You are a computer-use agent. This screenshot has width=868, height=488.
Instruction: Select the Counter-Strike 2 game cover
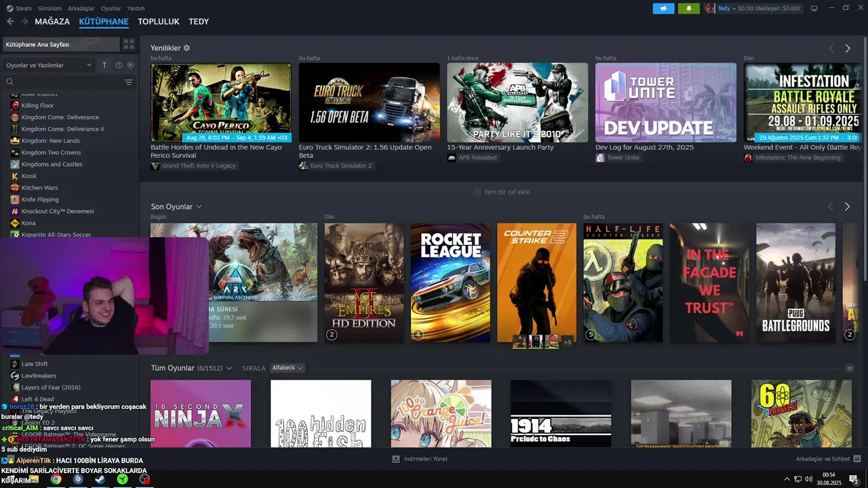click(536, 283)
